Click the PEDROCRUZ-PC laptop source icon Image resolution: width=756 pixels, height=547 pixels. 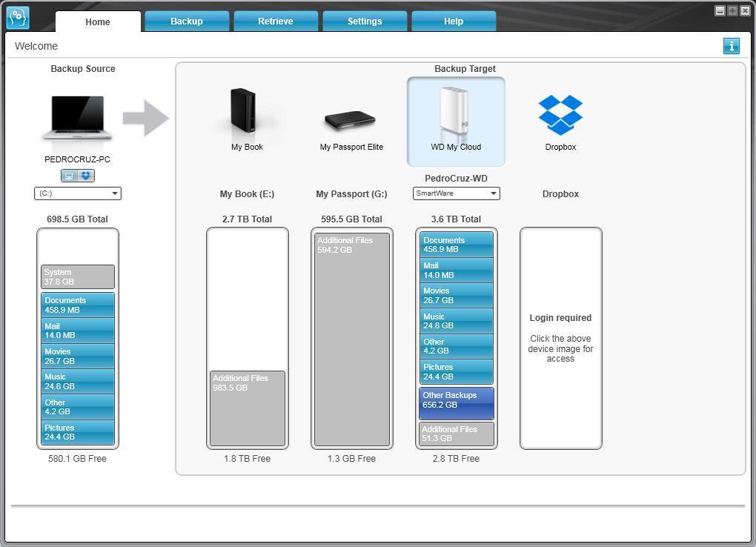tap(77, 118)
